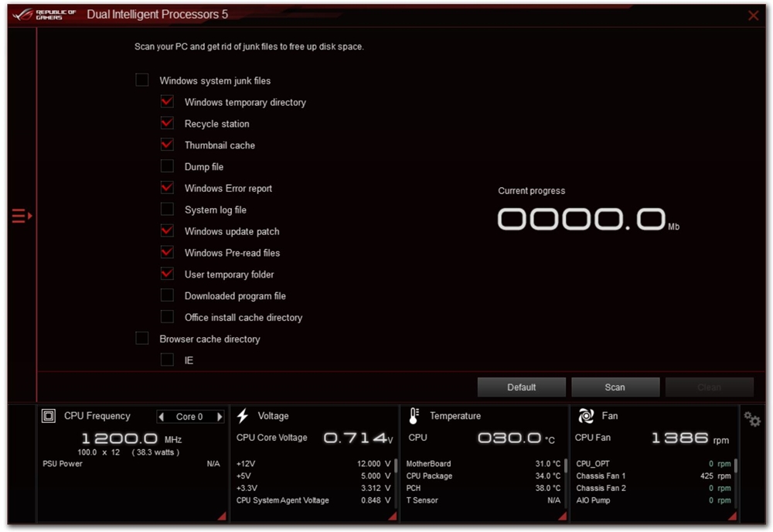Click the Dual Intelligent Processors 5 title
Viewport: 773px width, 532px height.
[x=157, y=14]
